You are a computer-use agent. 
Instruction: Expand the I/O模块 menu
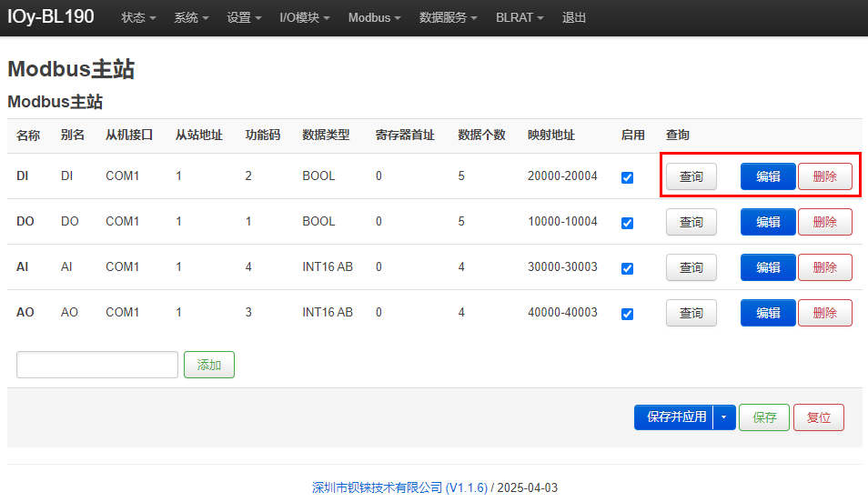[x=305, y=17]
